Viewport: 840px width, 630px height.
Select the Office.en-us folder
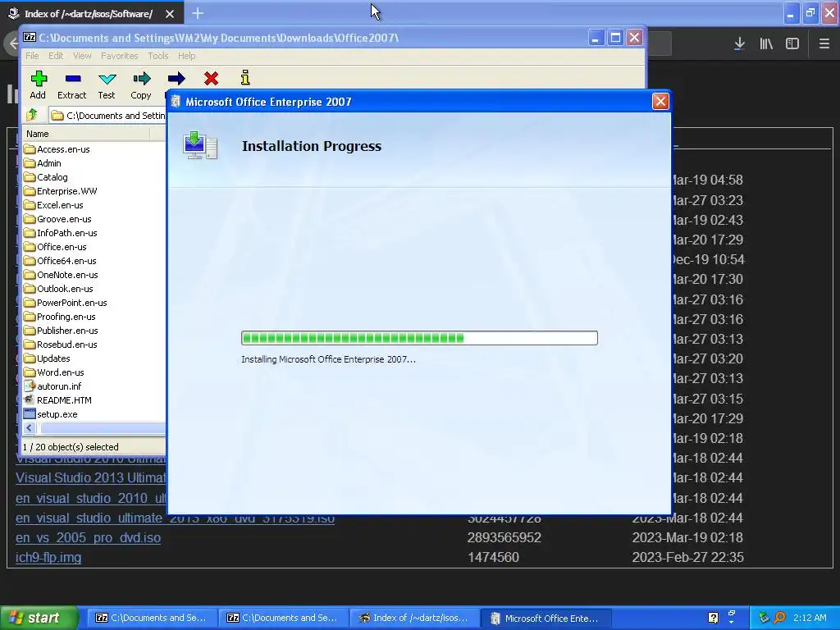pyautogui.click(x=55, y=247)
